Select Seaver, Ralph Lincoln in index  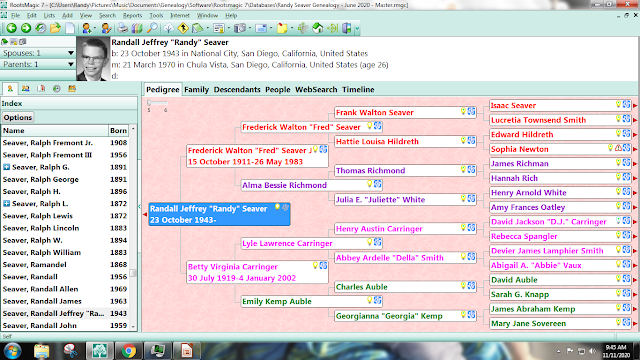[65, 228]
